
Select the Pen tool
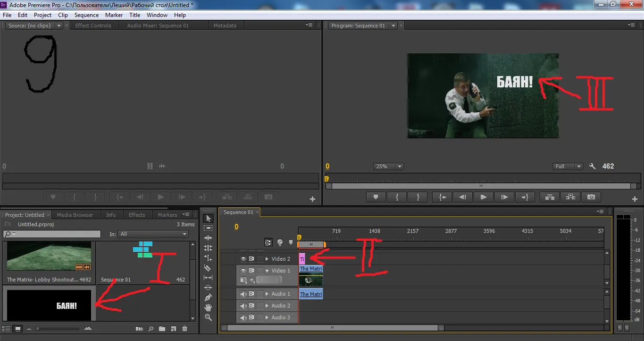pyautogui.click(x=209, y=298)
